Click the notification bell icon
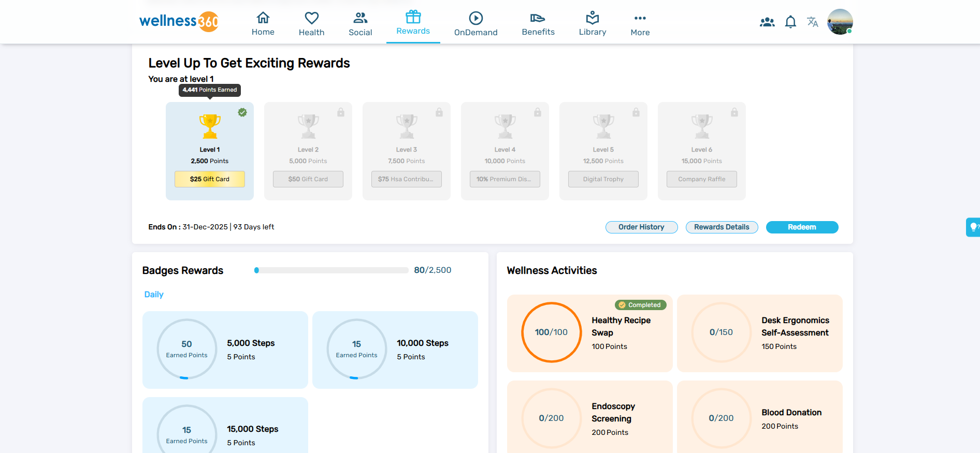Screen dimensions: 980x453 [x=790, y=22]
